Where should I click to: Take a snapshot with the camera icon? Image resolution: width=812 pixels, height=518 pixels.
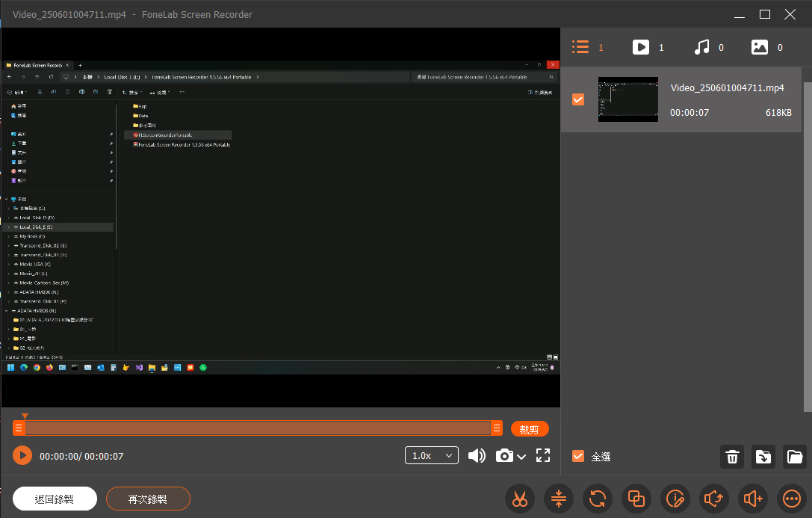[504, 455]
